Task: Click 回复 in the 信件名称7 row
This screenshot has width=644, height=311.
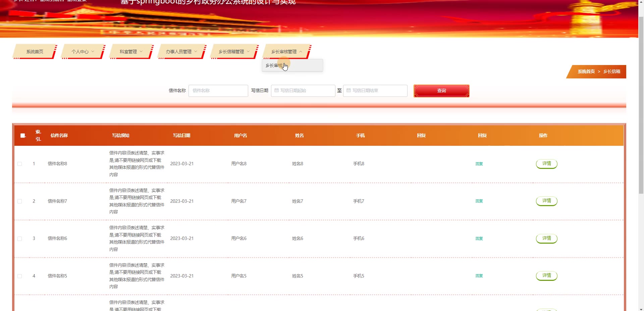Action: click(479, 201)
